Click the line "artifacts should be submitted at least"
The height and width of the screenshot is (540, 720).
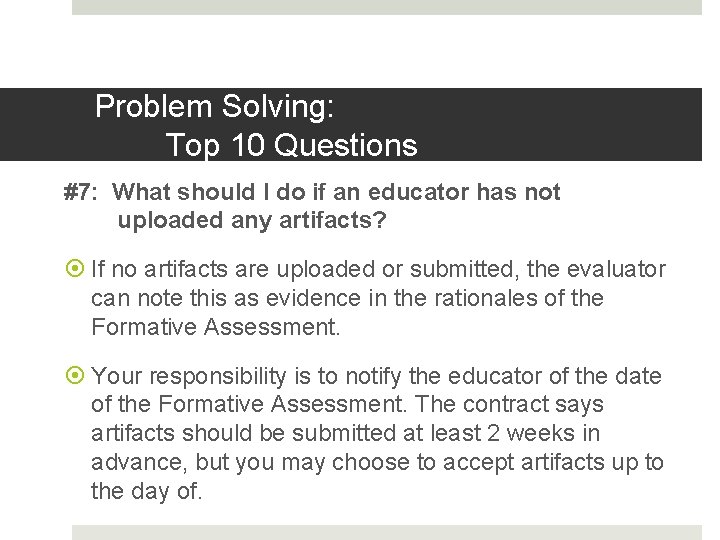[x=345, y=434]
